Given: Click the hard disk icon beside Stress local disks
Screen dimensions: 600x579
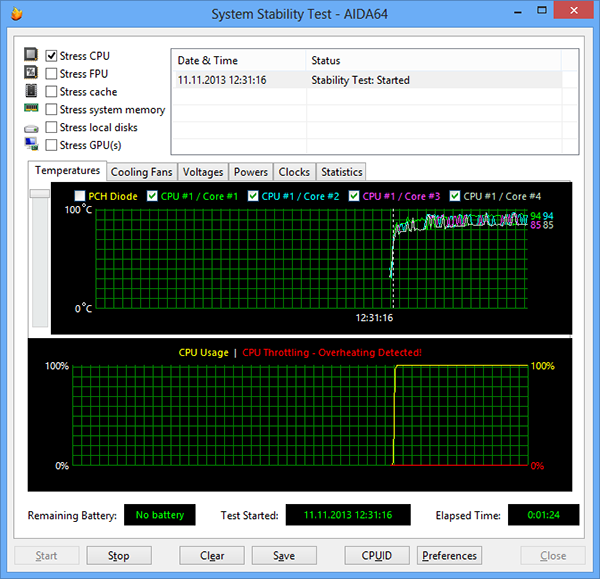Looking at the screenshot, I should click(31, 129).
